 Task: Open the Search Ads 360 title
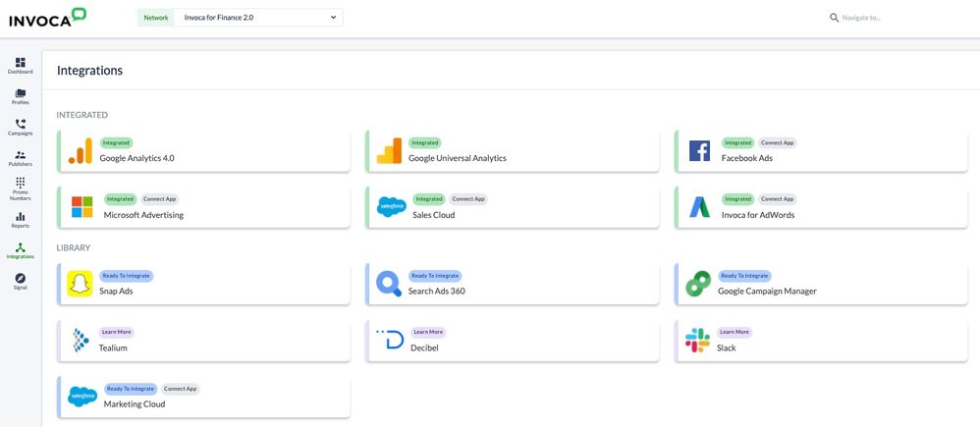pos(437,292)
